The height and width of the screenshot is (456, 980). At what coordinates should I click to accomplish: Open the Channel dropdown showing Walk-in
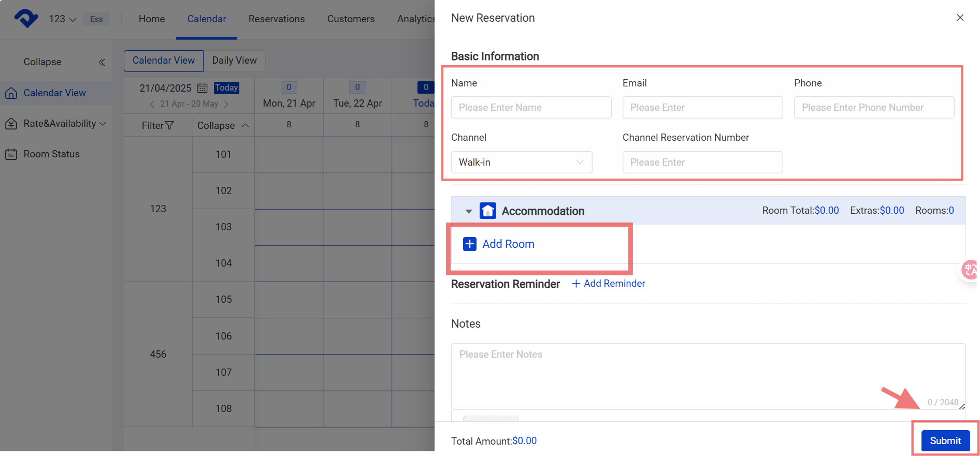coord(521,162)
